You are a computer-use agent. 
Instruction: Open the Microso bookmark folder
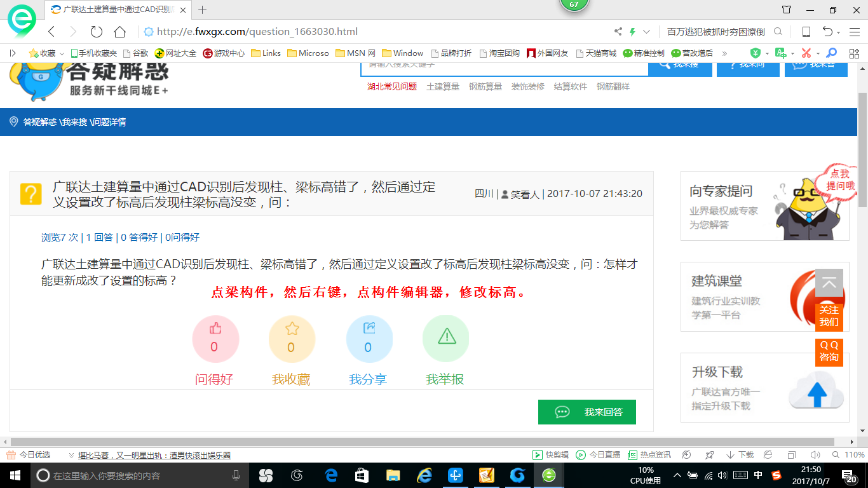308,53
